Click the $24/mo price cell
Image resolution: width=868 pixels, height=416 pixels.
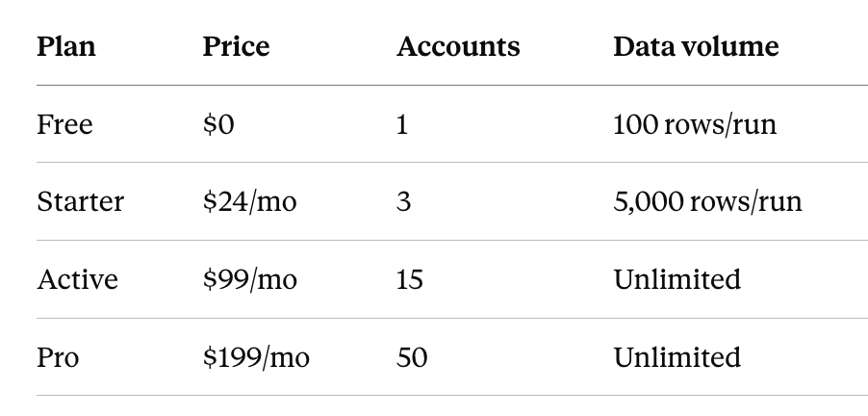coord(250,201)
